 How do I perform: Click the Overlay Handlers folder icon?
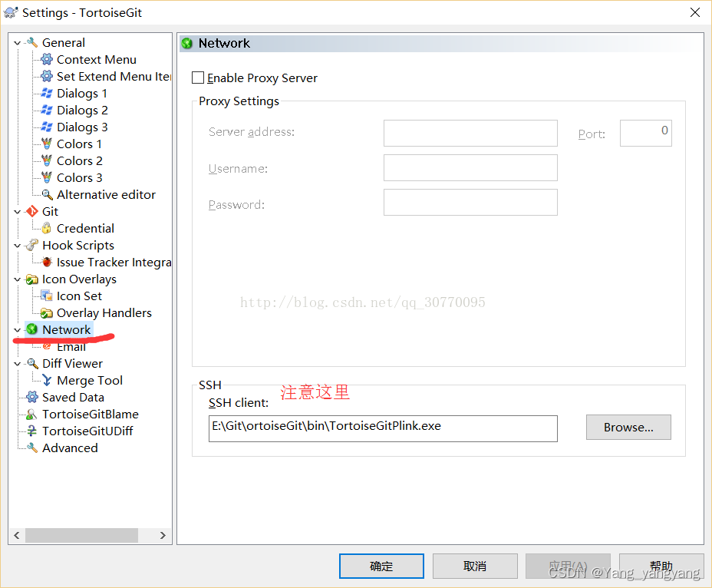(x=46, y=312)
